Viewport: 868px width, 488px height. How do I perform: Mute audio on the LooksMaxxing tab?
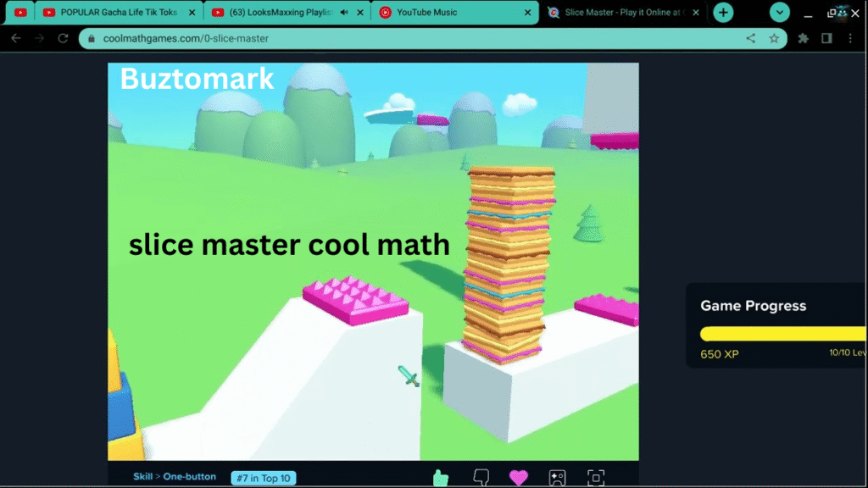click(344, 12)
